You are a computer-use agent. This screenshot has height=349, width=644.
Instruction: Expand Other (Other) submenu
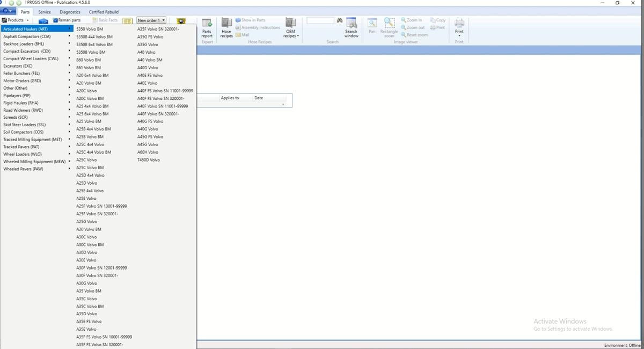click(x=36, y=88)
